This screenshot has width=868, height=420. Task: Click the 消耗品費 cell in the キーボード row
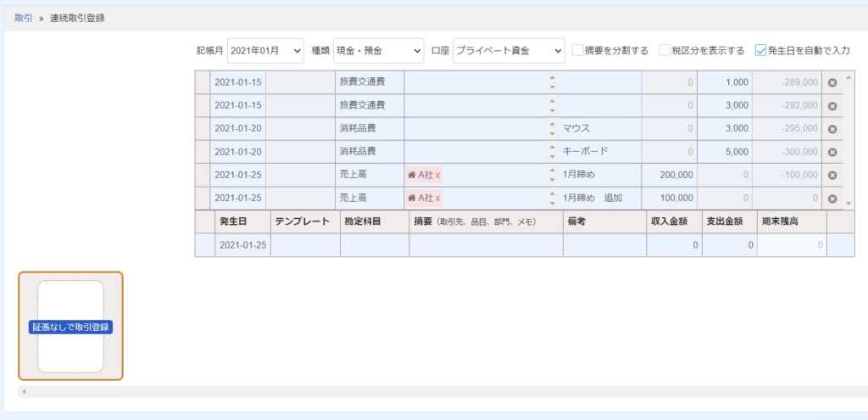coord(370,151)
